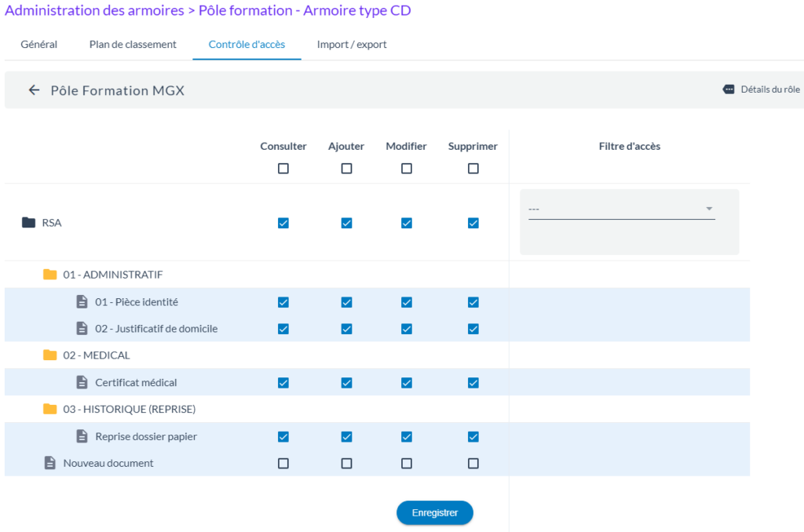Enable Ajouter for Nouveau document
This screenshot has width=804, height=532.
(346, 464)
